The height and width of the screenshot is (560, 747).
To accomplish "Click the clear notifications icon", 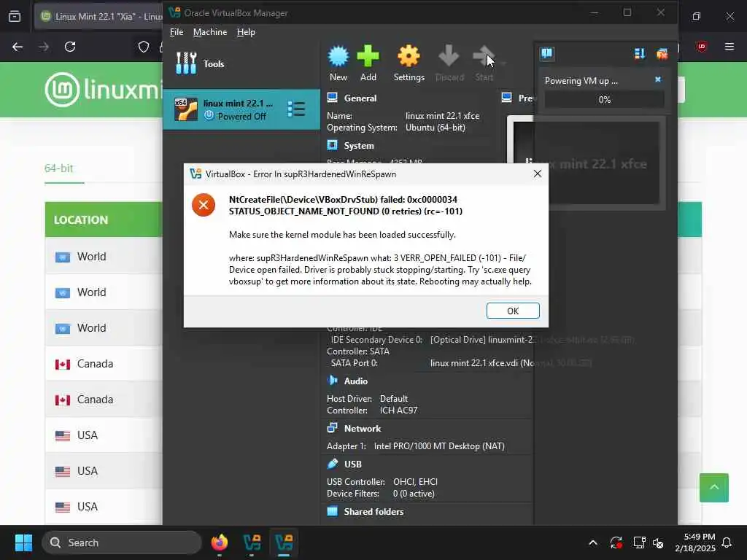I will pyautogui.click(x=662, y=54).
